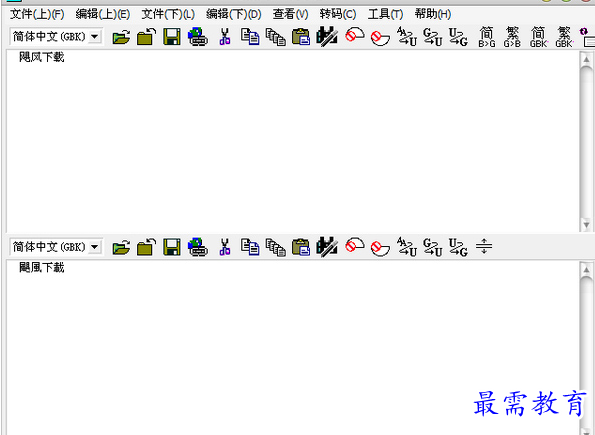
Task: Open the 工具(T) menu
Action: tap(385, 14)
